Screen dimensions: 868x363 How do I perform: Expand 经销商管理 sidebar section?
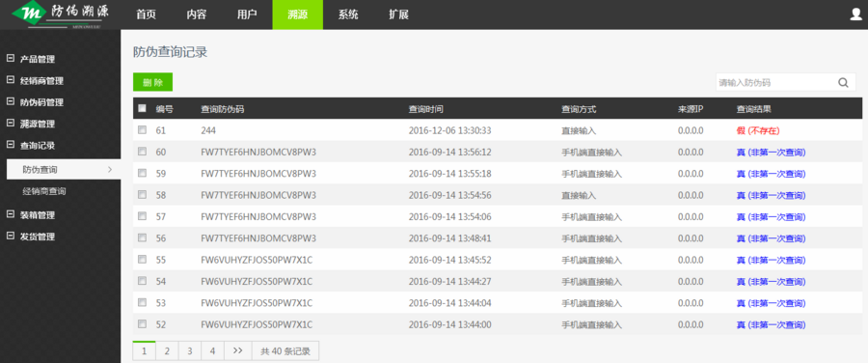(11, 80)
